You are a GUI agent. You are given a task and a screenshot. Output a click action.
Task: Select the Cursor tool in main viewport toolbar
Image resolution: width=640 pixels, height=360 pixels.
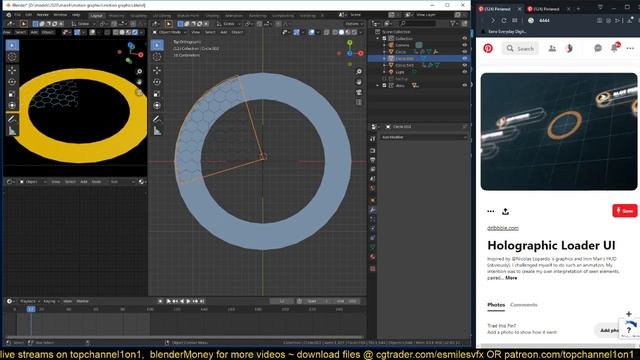[x=157, y=58]
